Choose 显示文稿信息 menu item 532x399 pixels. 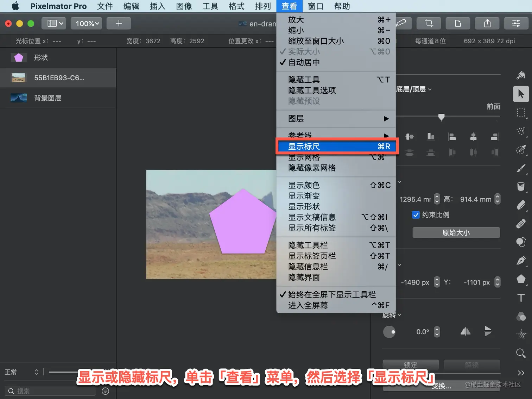(336, 217)
